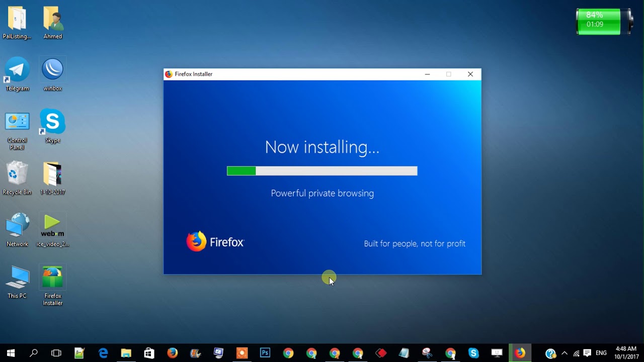Close the Firefox Installer window
The height and width of the screenshot is (362, 644).
(x=470, y=74)
